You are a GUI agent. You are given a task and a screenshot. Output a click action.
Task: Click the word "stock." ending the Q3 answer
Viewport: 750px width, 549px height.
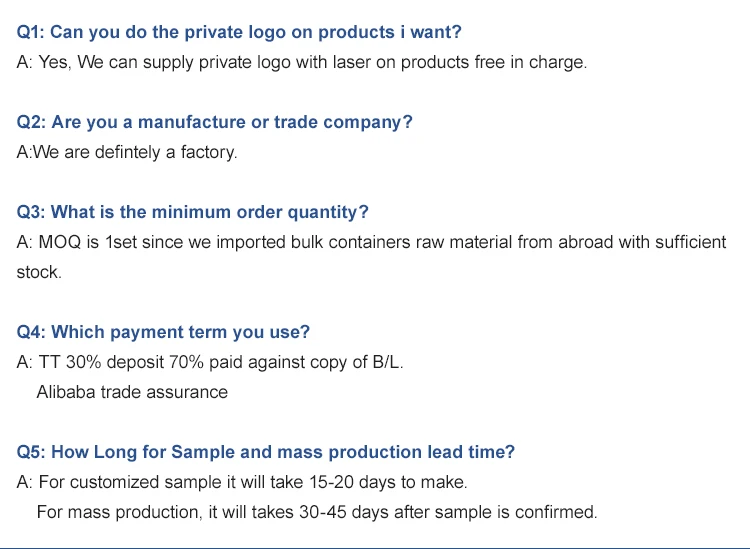tap(39, 272)
